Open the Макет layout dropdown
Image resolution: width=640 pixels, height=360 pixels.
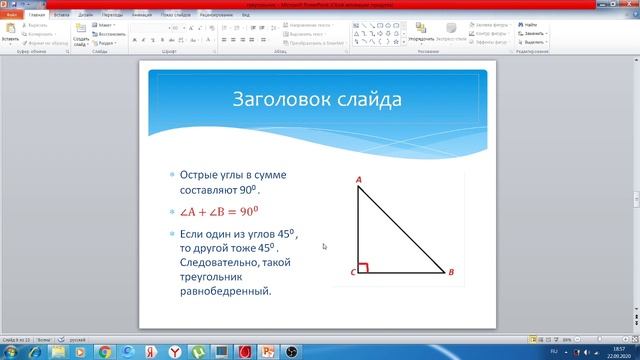point(104,25)
